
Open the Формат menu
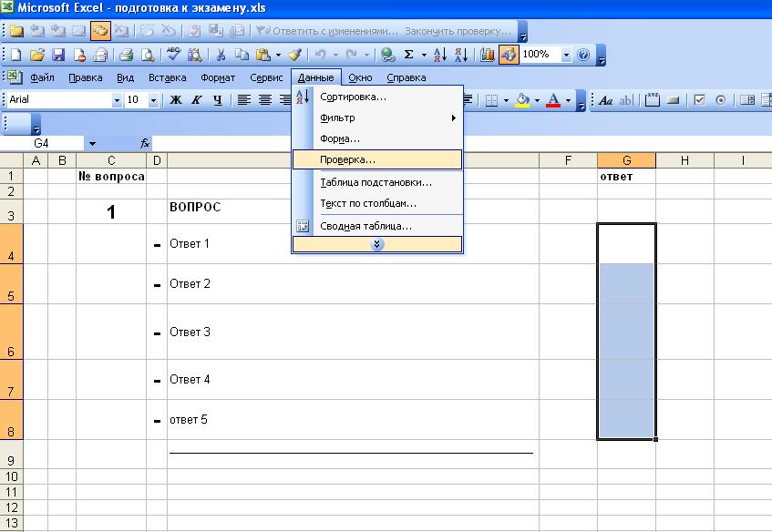click(218, 77)
